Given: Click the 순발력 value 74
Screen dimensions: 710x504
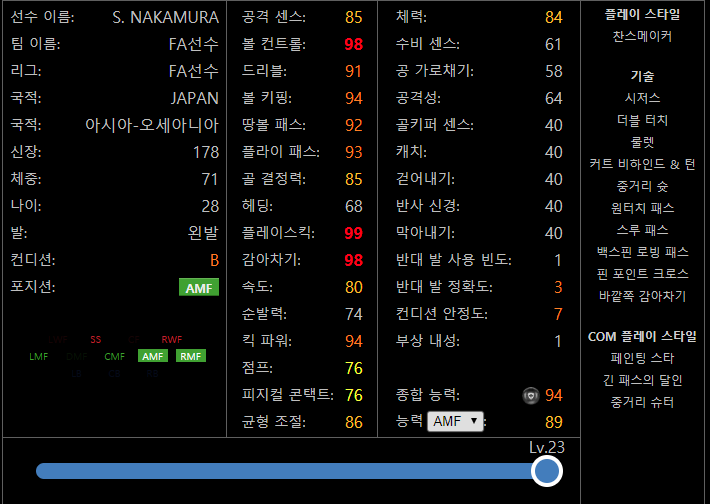Looking at the screenshot, I should coord(354,314).
